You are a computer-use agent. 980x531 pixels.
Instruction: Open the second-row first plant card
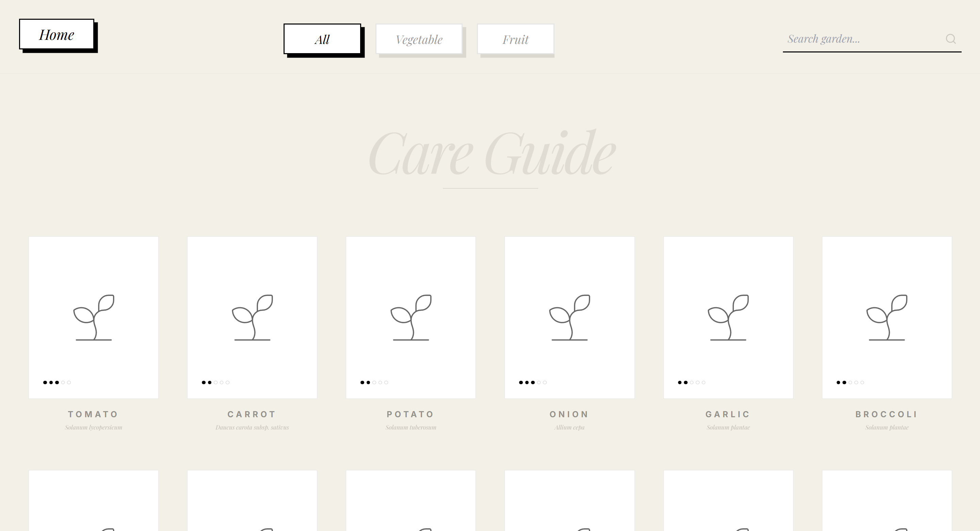(94, 501)
